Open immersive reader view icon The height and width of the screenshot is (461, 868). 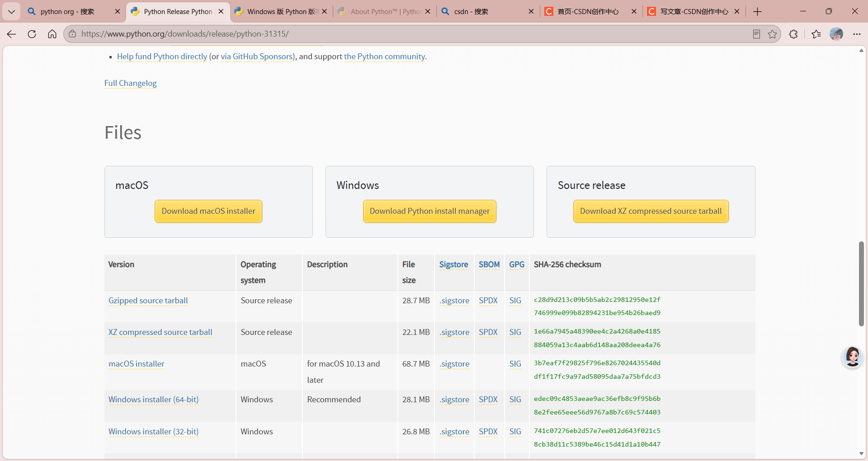click(x=756, y=34)
